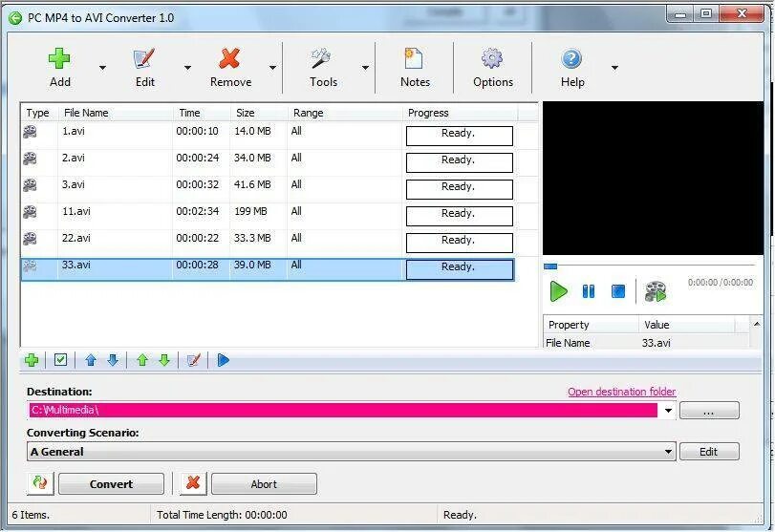Screen dimensions: 775x532
Task: Click the small edit pencil icon below the list
Action: [x=194, y=360]
